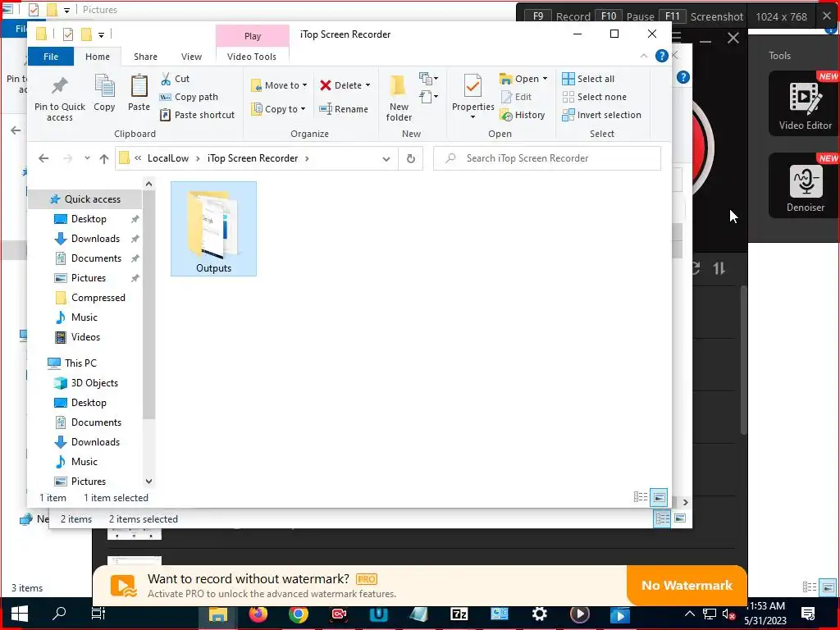The image size is (840, 630).
Task: Open Compressed folder in navigation pane
Action: pos(98,298)
